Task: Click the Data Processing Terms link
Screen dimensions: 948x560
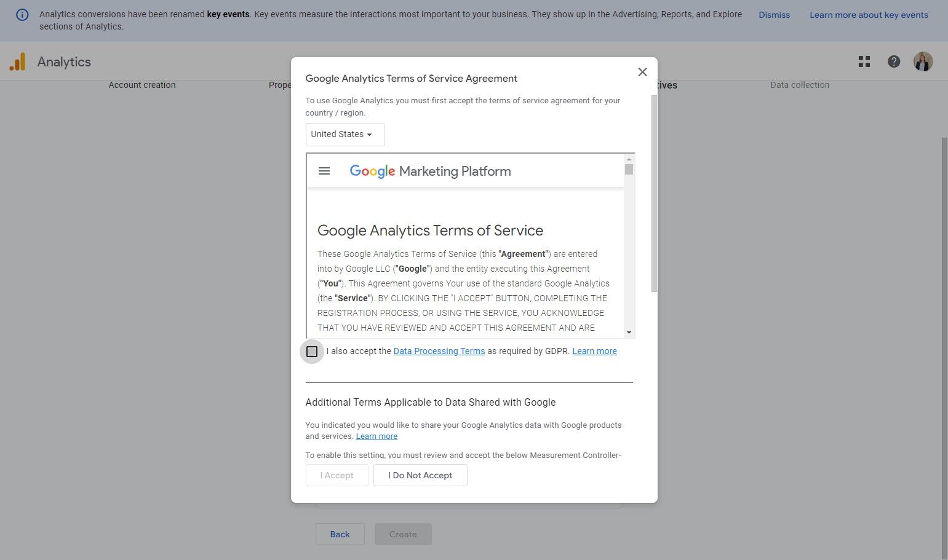Action: point(439,351)
